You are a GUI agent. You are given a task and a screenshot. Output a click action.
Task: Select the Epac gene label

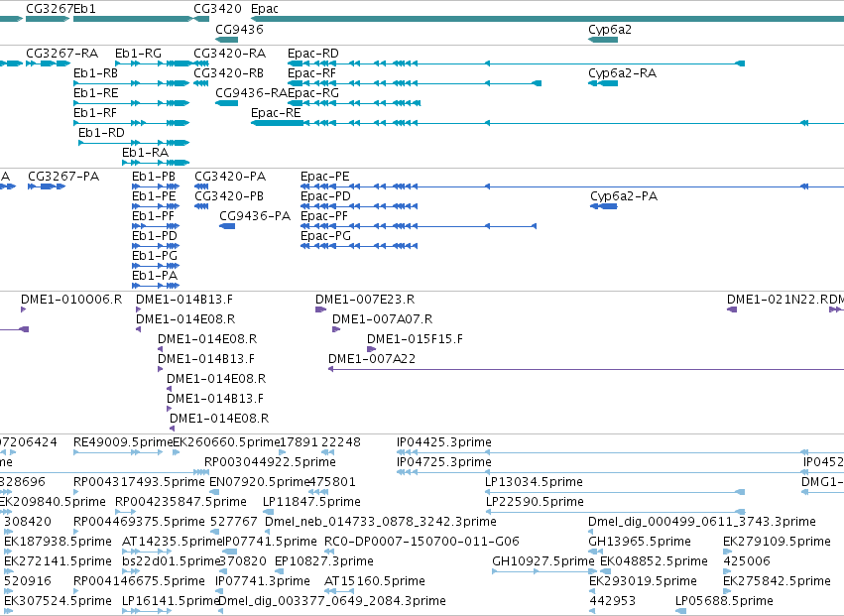(264, 9)
